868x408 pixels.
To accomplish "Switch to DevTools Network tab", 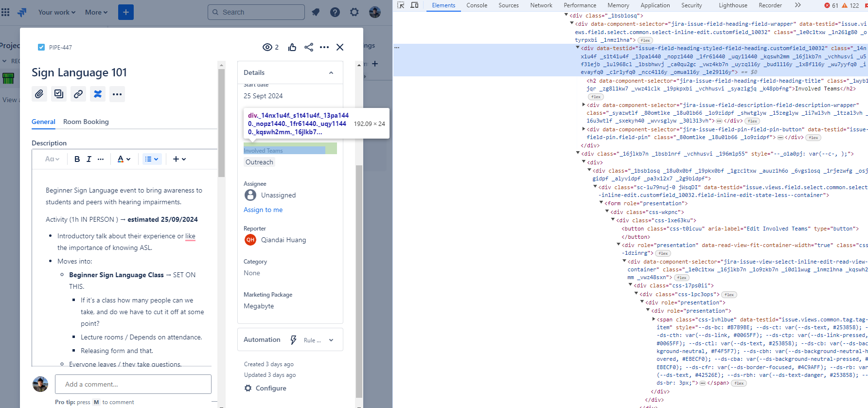I will [541, 5].
